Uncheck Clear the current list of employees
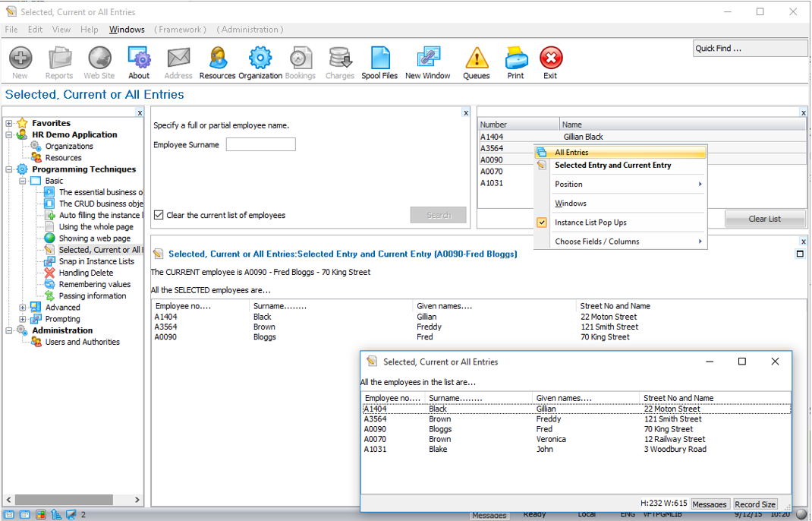The width and height of the screenshot is (812, 521). [159, 215]
